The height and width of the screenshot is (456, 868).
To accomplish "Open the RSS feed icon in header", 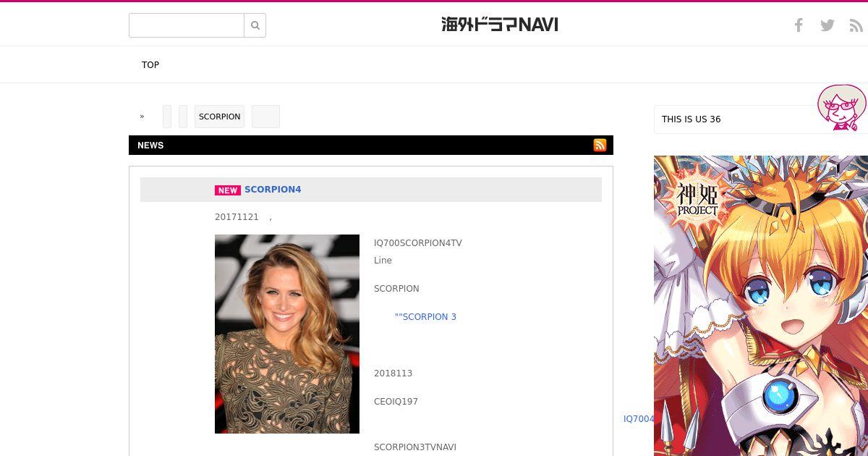I will [856, 25].
